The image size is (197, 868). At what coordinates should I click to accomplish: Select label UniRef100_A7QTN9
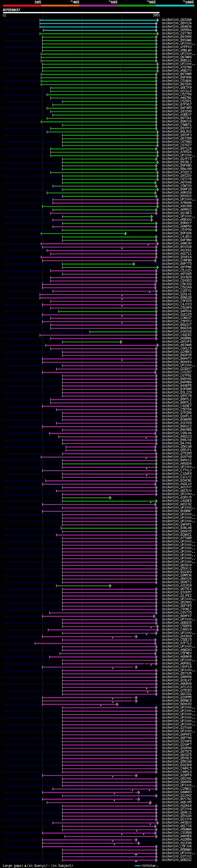(x=177, y=67)
